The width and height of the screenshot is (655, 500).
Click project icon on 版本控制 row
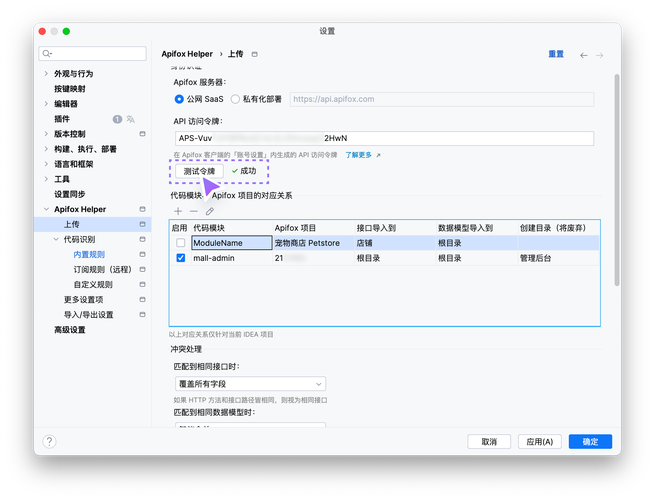pyautogui.click(x=142, y=134)
